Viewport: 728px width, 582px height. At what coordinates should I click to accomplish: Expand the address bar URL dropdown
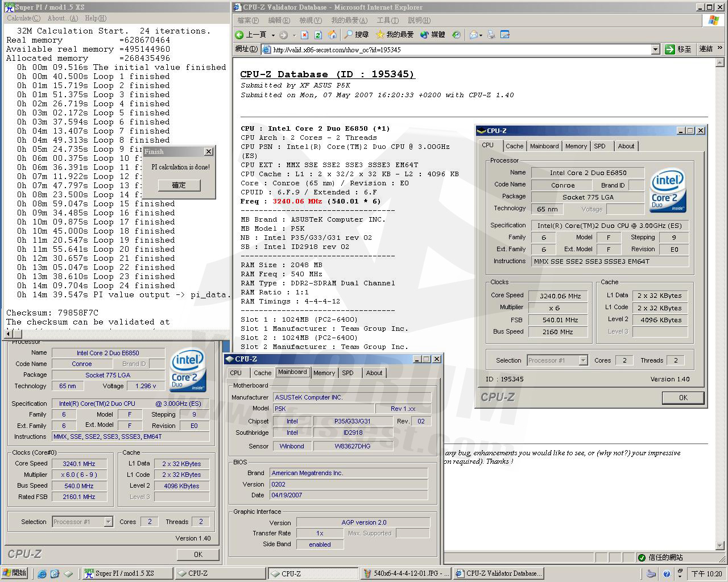click(655, 49)
